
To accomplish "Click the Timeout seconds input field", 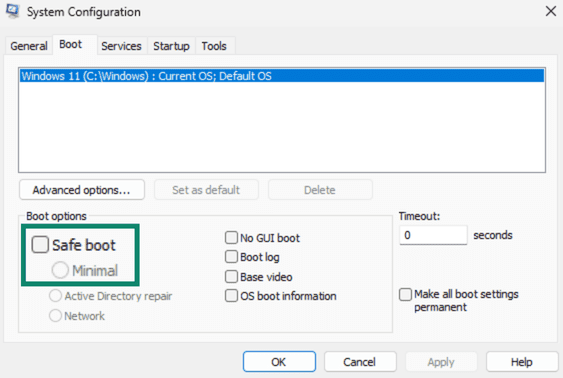I will coord(433,235).
